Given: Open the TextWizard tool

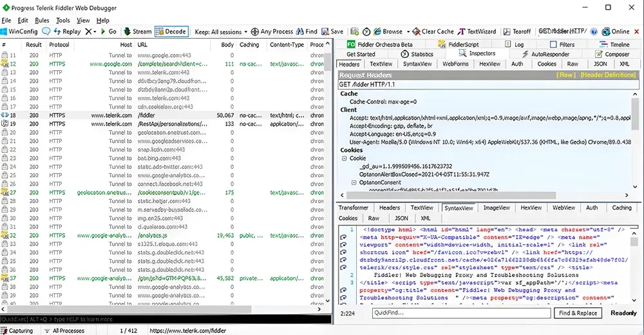Looking at the screenshot, I should (x=477, y=31).
